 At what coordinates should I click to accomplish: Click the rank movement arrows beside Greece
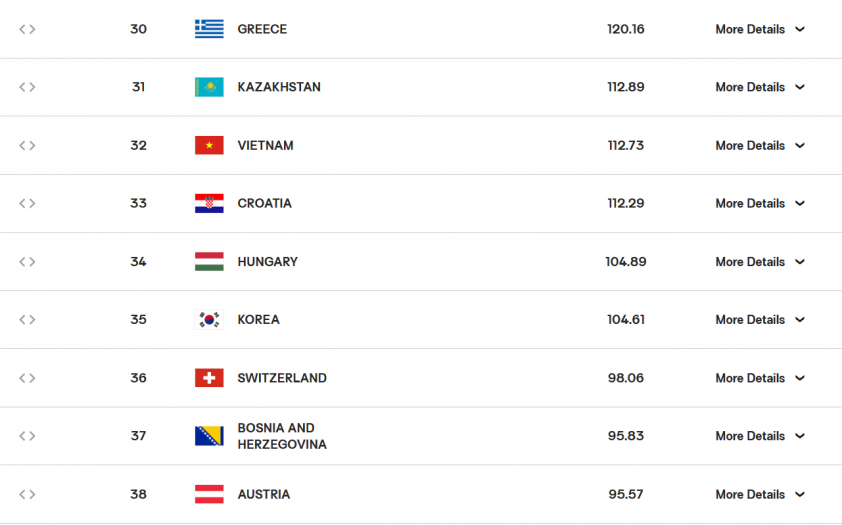[x=27, y=29]
